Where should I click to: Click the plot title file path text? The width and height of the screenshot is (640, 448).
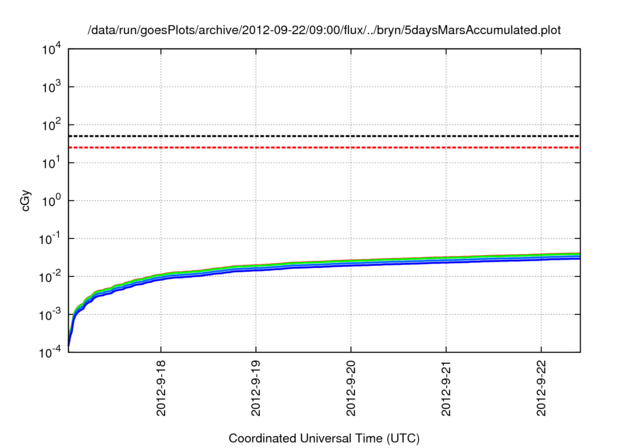324,30
